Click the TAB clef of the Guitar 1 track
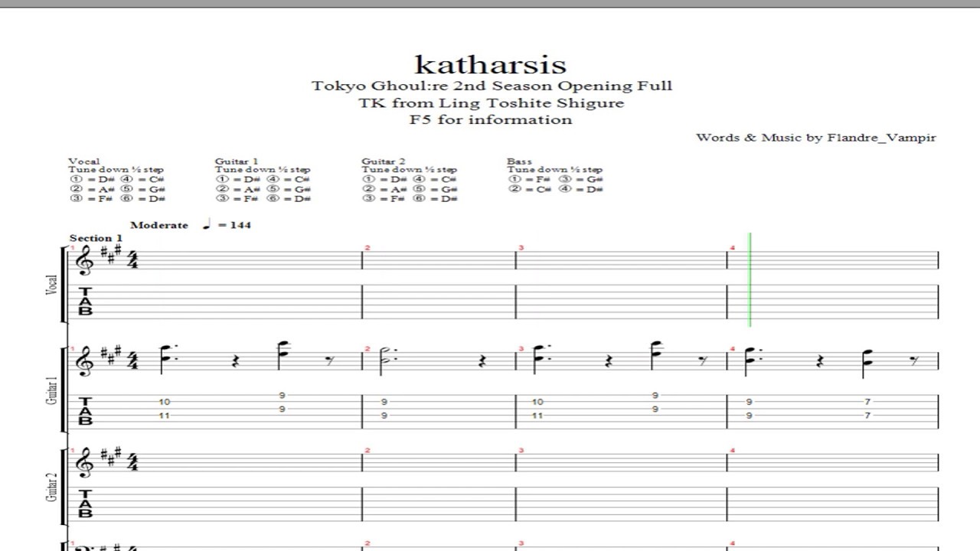The width and height of the screenshot is (980, 551). coord(85,411)
